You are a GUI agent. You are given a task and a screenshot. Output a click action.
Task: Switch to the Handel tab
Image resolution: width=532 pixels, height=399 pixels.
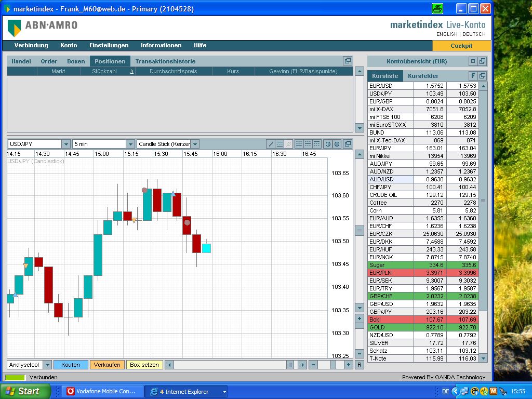pyautogui.click(x=21, y=61)
